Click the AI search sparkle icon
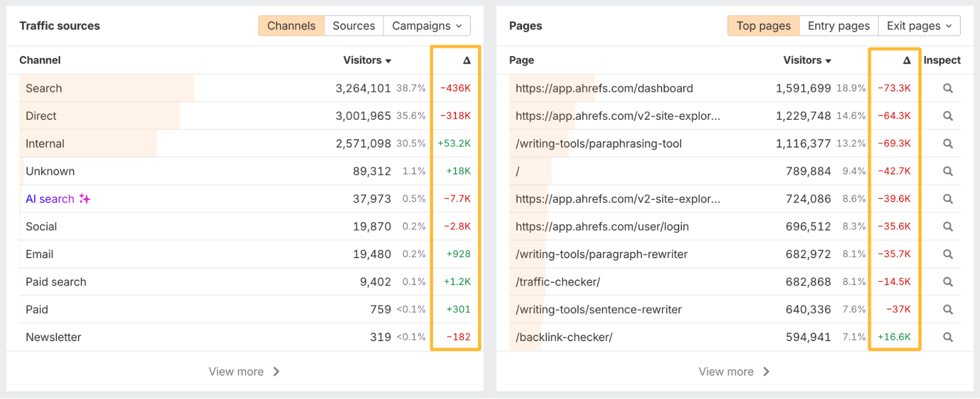 coord(85,199)
